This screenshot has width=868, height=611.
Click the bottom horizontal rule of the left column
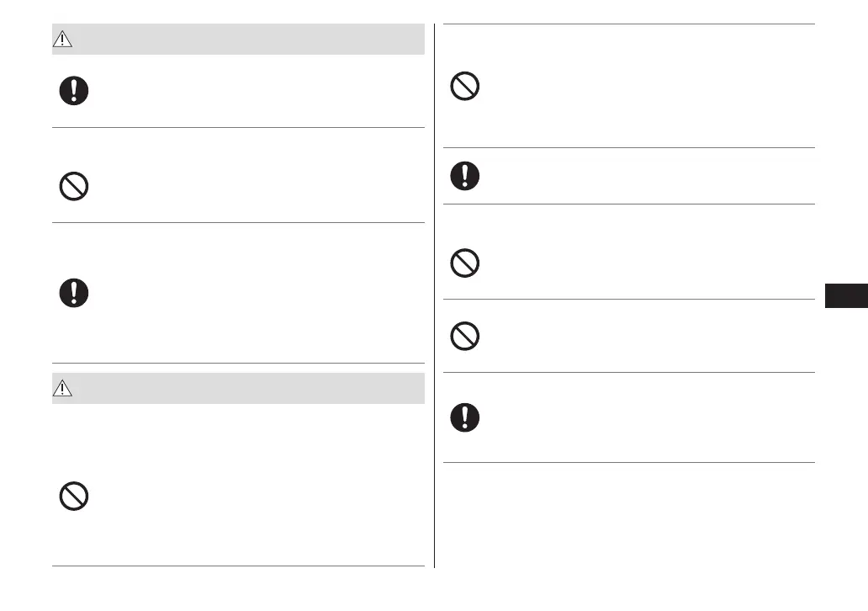coord(238,566)
